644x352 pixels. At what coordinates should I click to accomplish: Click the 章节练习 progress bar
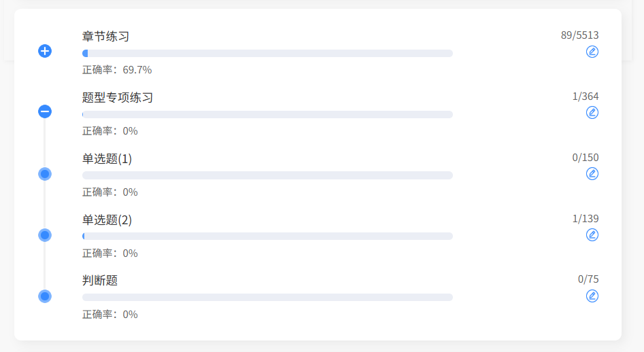tap(267, 53)
